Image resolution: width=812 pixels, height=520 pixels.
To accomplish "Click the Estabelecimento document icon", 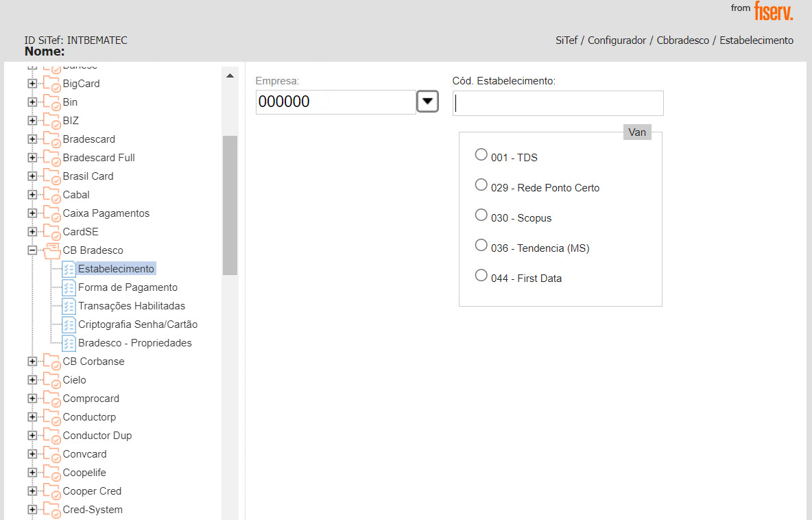I will [69, 270].
